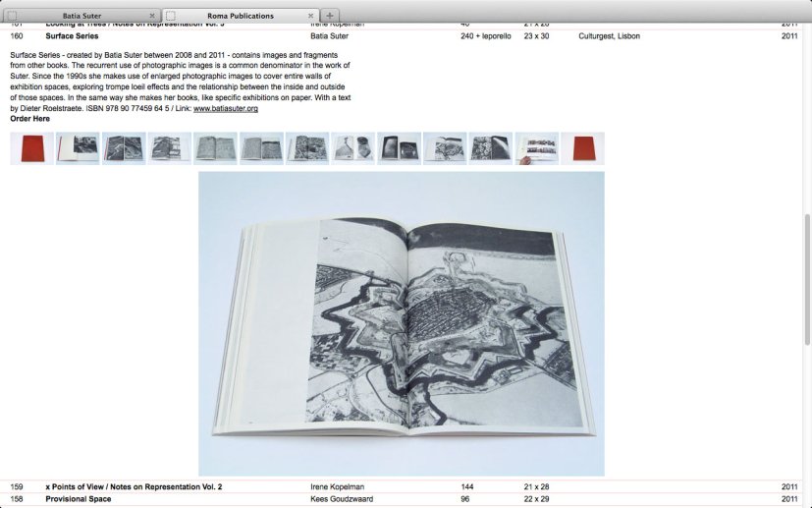The image size is (812, 508).
Task: Click author Batia Suter in row 160
Action: (329, 36)
